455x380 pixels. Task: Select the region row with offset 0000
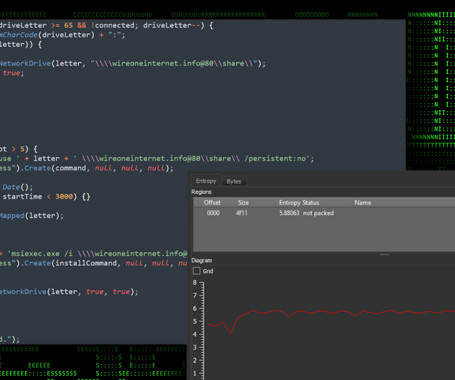click(324, 213)
